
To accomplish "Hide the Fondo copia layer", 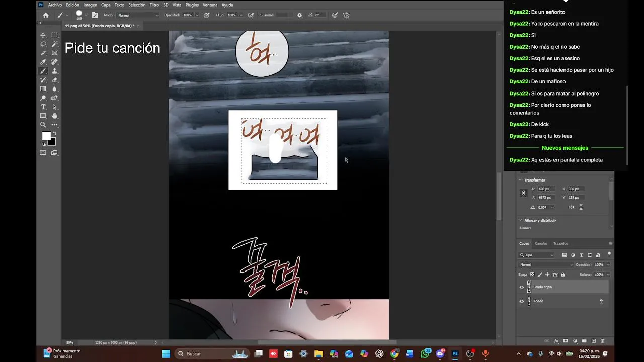I will [x=521, y=287].
